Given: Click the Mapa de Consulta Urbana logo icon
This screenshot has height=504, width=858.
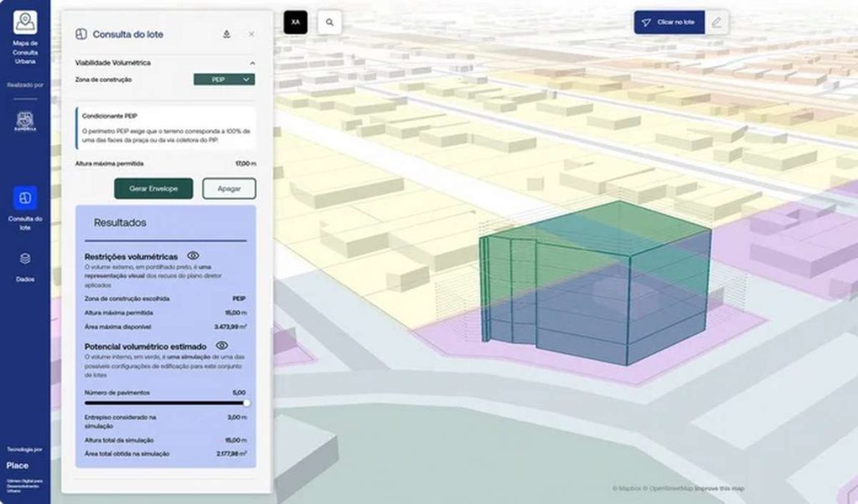Looking at the screenshot, I should (25, 22).
